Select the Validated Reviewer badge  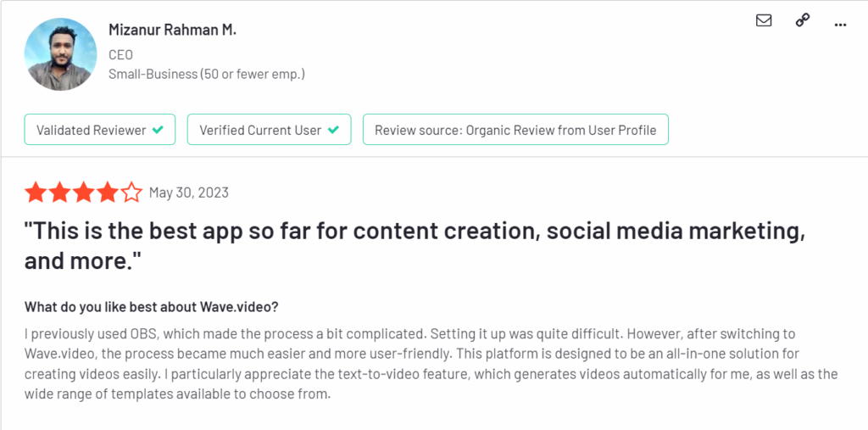click(100, 130)
